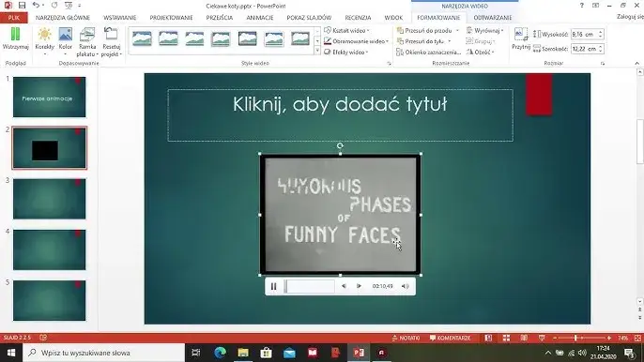This screenshot has width=644, height=362.
Task: Click the zoom slider in status bar
Action: pos(581,338)
